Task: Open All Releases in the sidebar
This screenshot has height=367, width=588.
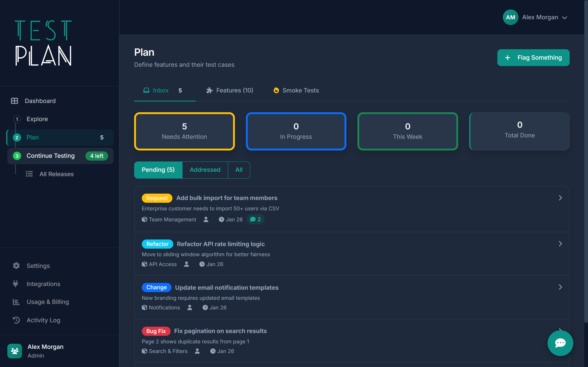Action: point(56,174)
